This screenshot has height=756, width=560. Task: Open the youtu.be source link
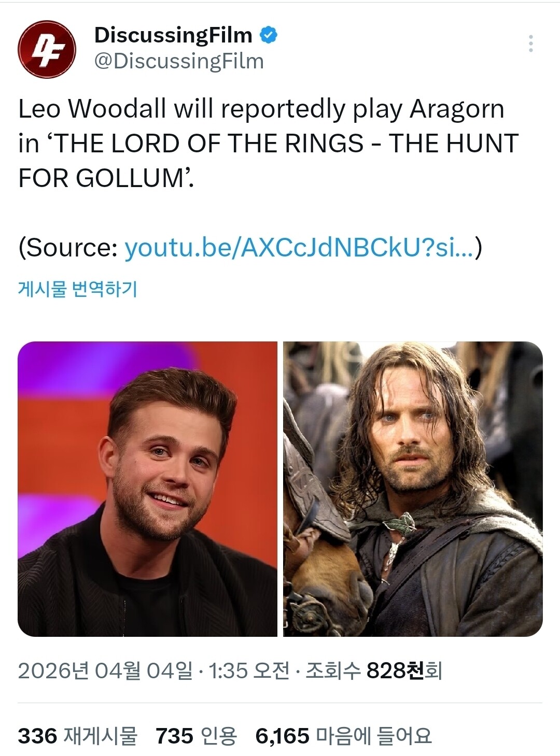pyautogui.click(x=299, y=248)
